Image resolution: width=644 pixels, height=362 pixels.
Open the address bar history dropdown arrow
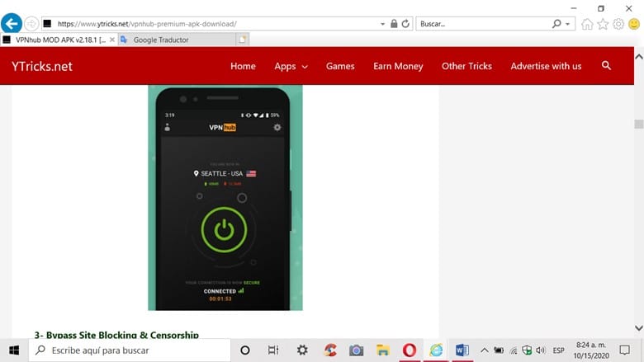point(382,24)
